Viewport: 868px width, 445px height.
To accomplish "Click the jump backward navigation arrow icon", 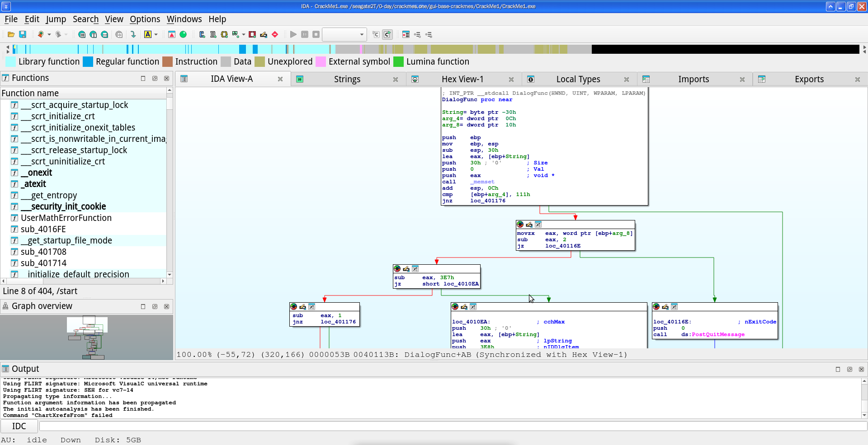I will coord(41,34).
